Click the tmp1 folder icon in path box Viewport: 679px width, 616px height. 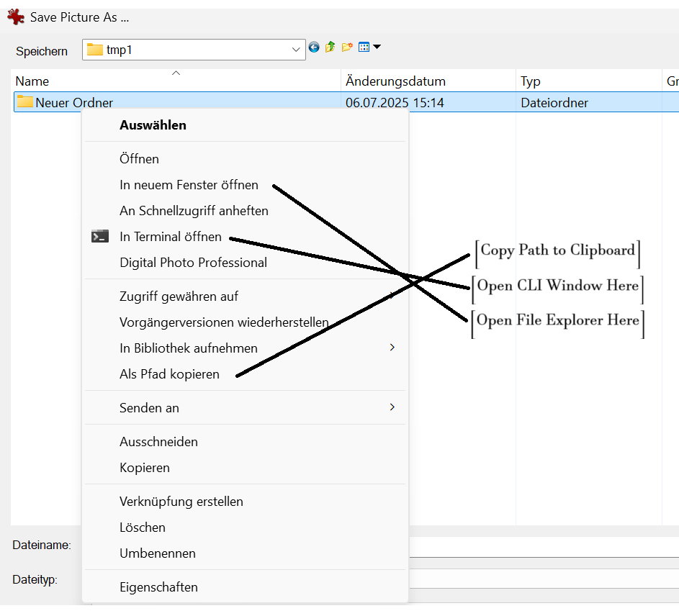(95, 50)
